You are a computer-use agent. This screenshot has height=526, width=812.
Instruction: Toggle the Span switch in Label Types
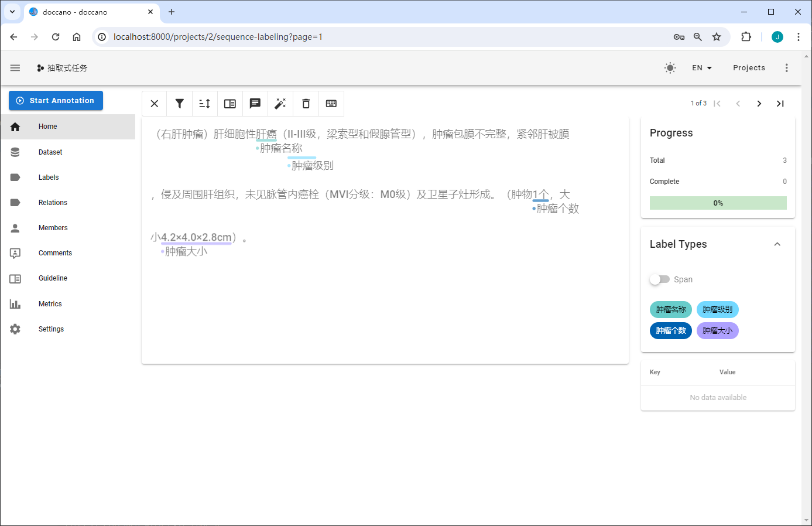[660, 279]
